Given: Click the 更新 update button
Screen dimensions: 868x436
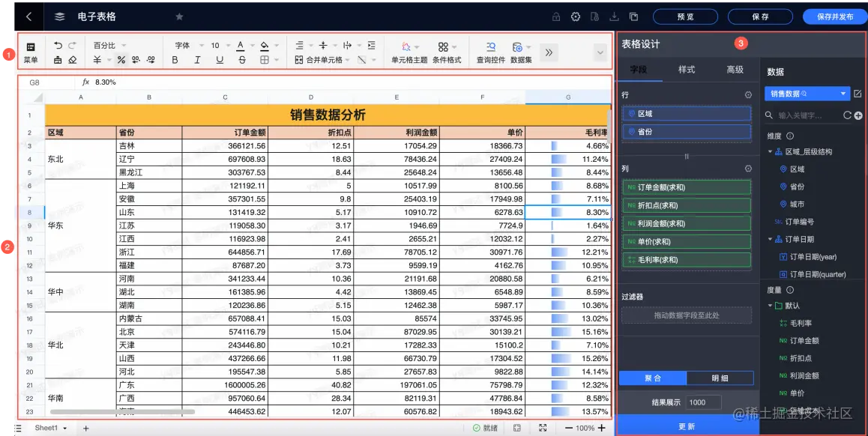Looking at the screenshot, I should pos(687,426).
